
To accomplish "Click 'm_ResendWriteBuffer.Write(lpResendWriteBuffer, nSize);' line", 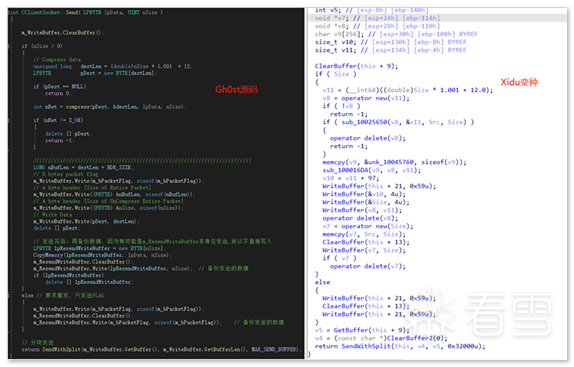I will coord(112,269).
